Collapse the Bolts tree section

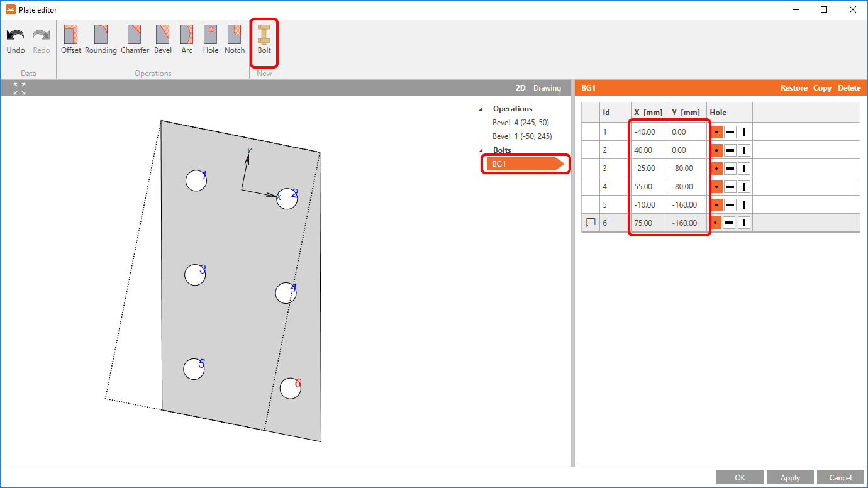tap(481, 150)
